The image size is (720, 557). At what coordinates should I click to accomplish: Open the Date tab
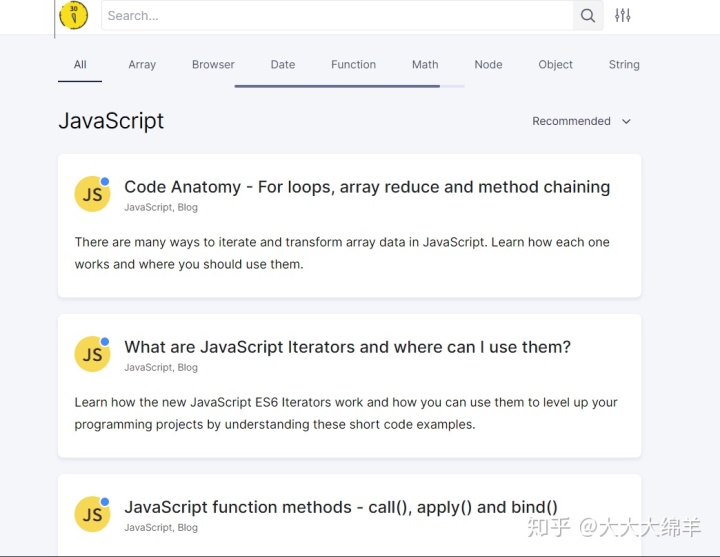[x=283, y=65]
